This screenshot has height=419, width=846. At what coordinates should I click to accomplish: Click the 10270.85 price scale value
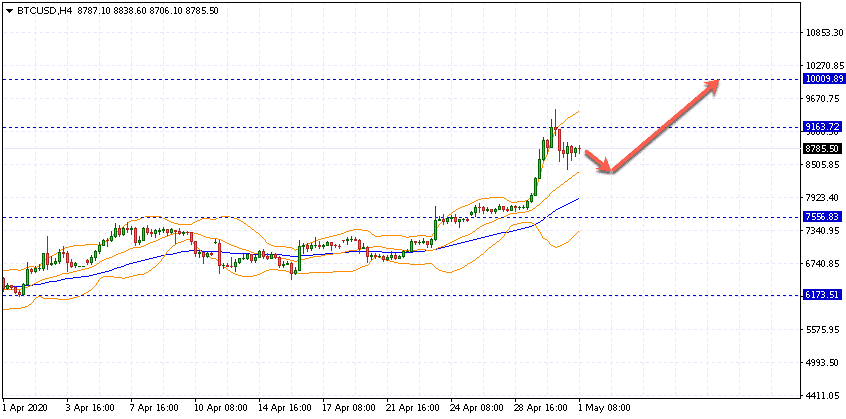pyautogui.click(x=824, y=66)
